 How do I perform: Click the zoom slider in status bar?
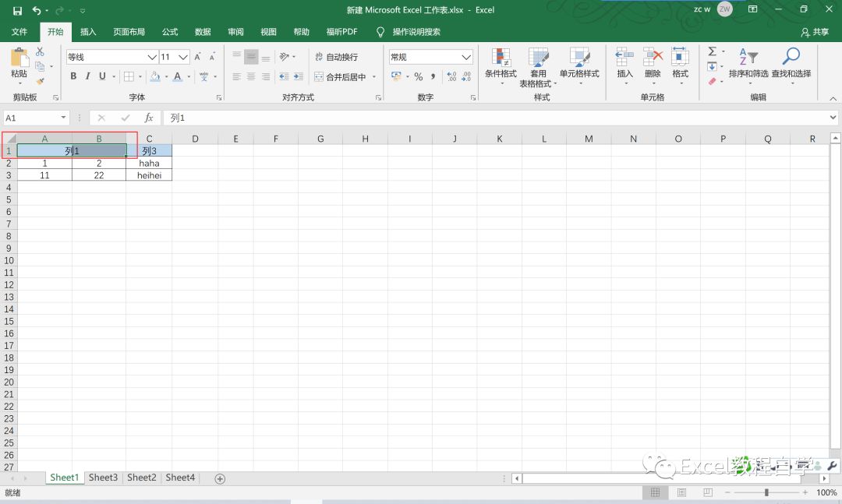[766, 492]
